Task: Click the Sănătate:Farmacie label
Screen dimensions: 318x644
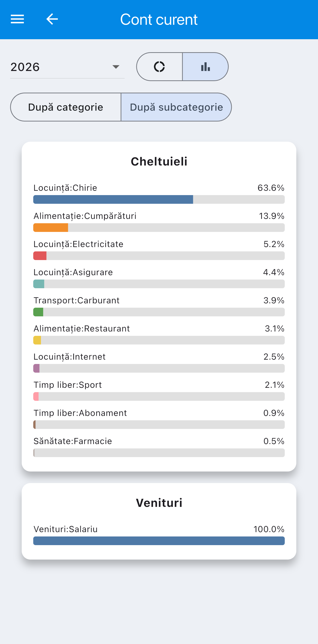Action: tap(73, 441)
